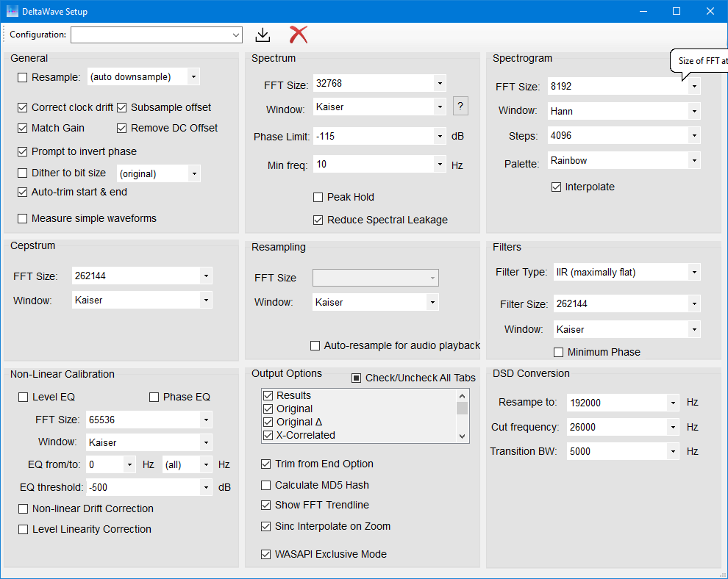Disable the Interpolate spectrogram checkbox
The image size is (728, 579).
(x=556, y=187)
